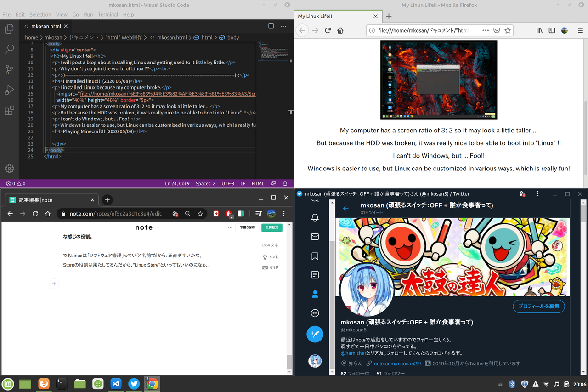Bookmark the note page with Chrome star
Screen dimensions: 588x392
point(200,214)
